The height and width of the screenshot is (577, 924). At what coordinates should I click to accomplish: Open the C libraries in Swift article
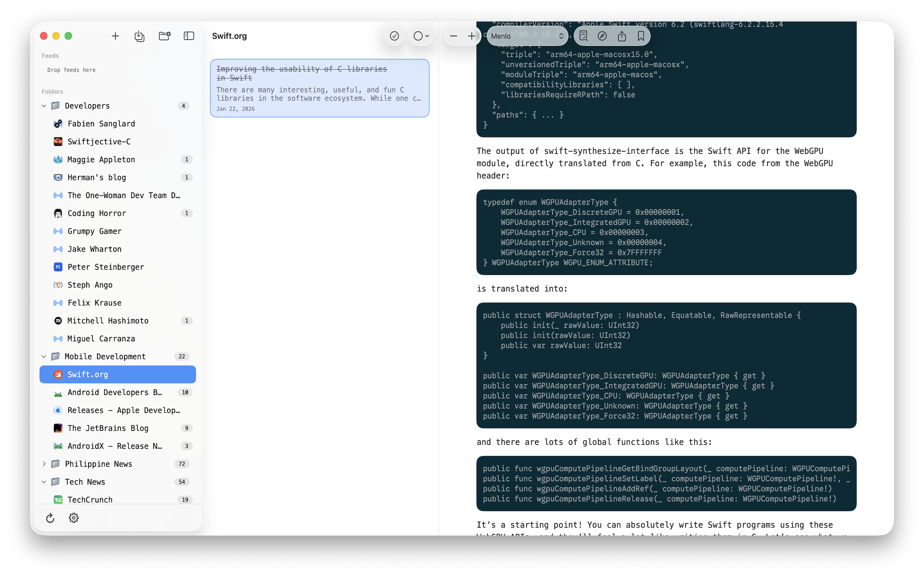tap(319, 88)
